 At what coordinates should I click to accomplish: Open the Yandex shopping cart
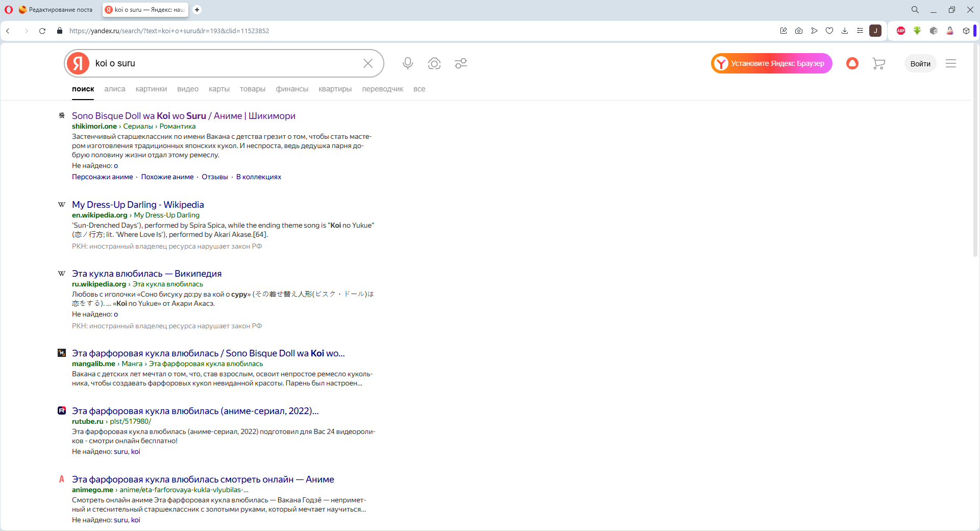pos(878,63)
